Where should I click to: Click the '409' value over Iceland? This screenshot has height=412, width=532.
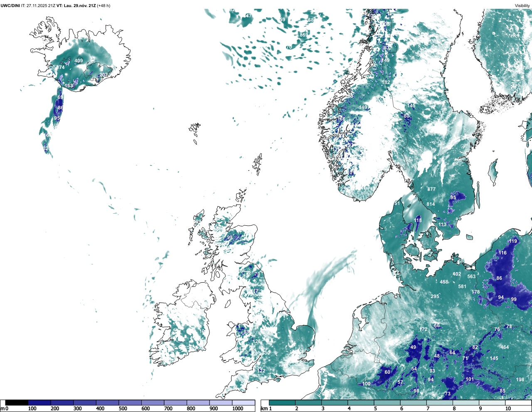click(x=79, y=61)
